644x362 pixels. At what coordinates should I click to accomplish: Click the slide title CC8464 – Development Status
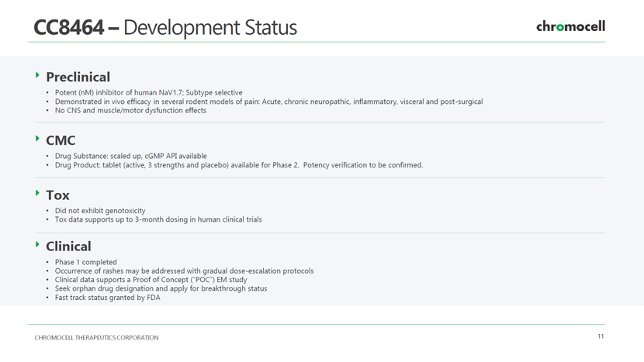pos(164,28)
